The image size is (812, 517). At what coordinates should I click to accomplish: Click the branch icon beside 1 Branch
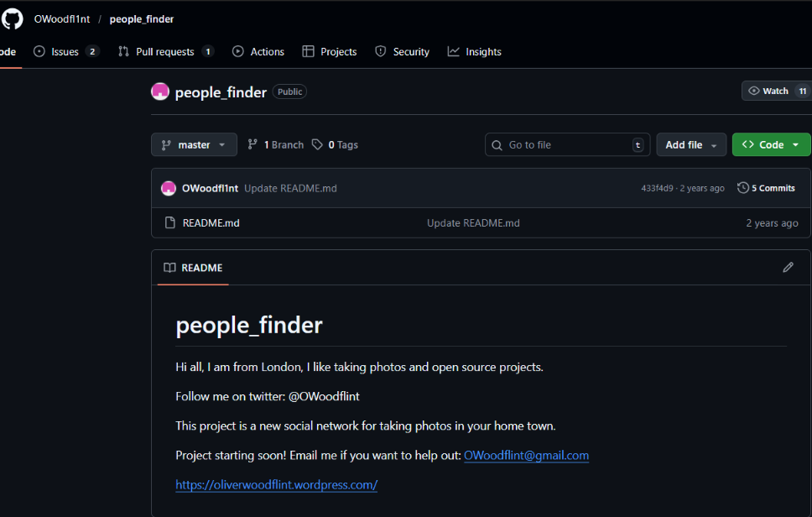[252, 145]
